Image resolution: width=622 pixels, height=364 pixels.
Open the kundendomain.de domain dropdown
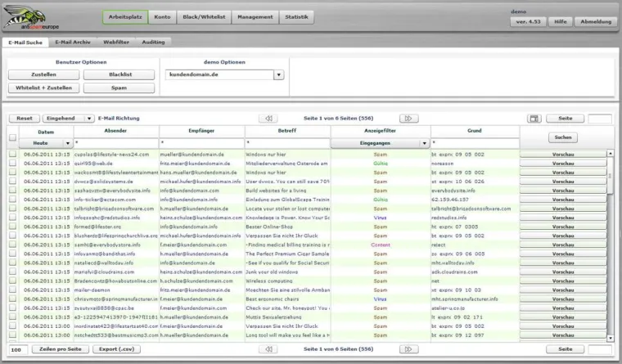click(278, 74)
